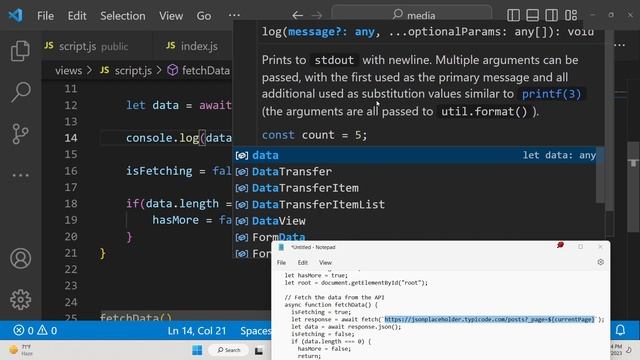
Task: Open the Selection menu
Action: point(122,16)
